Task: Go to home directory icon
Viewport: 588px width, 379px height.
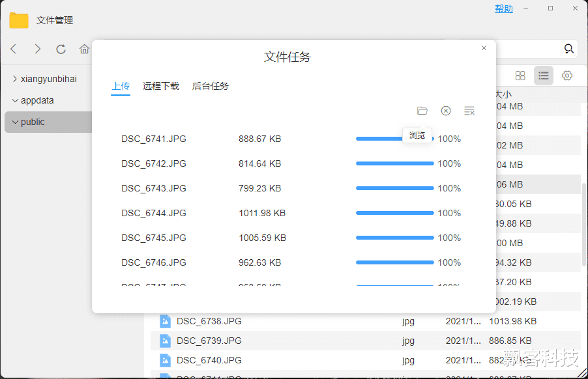Action: tap(85, 49)
